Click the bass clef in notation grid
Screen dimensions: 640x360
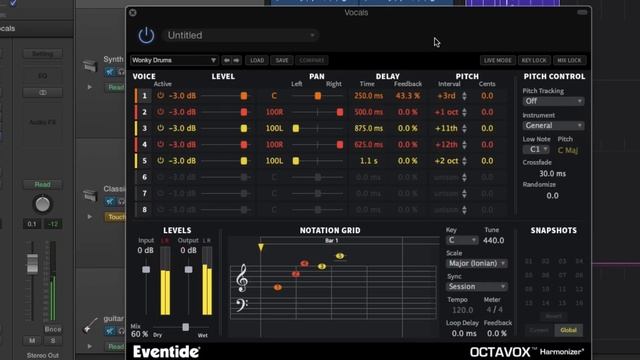pyautogui.click(x=241, y=305)
